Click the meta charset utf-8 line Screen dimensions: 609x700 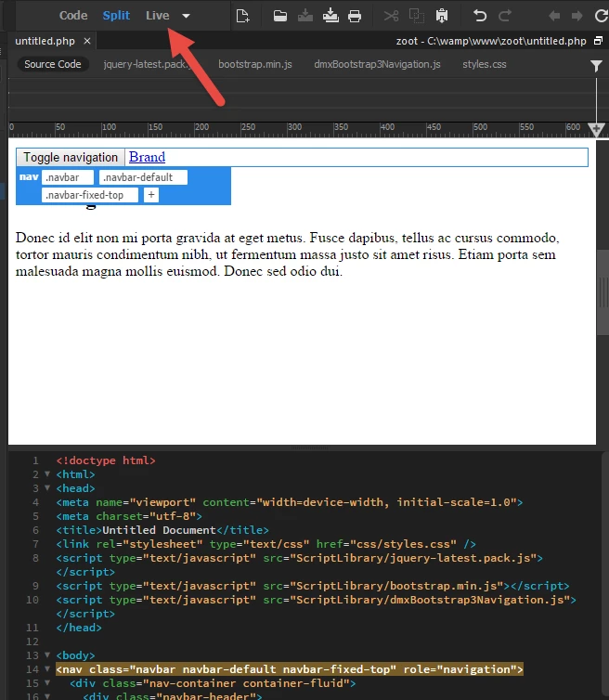[x=129, y=516]
